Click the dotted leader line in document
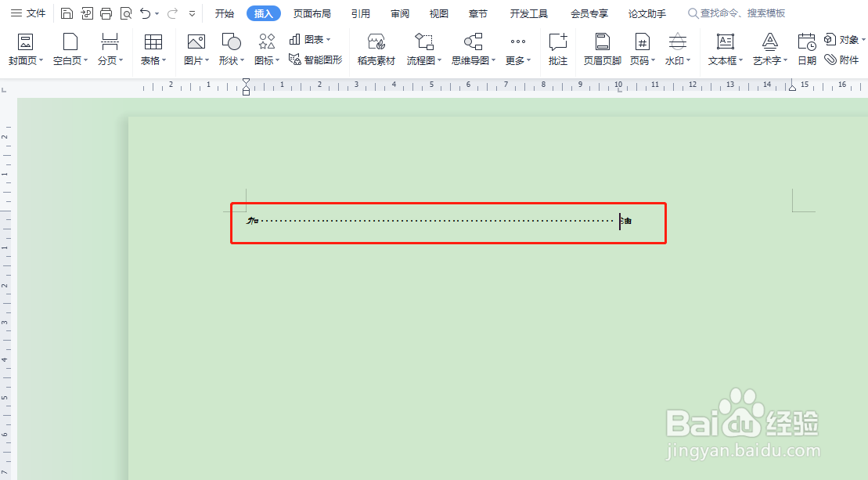 coord(438,221)
